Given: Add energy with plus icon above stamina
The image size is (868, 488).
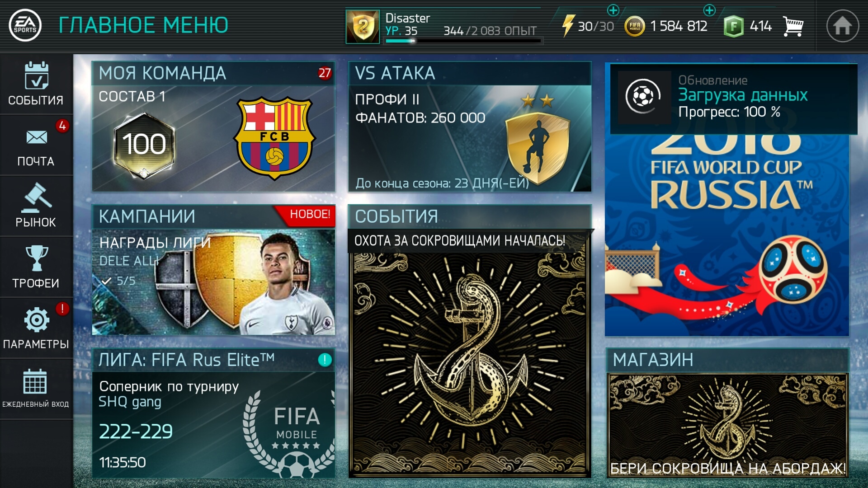Looking at the screenshot, I should click(613, 10).
